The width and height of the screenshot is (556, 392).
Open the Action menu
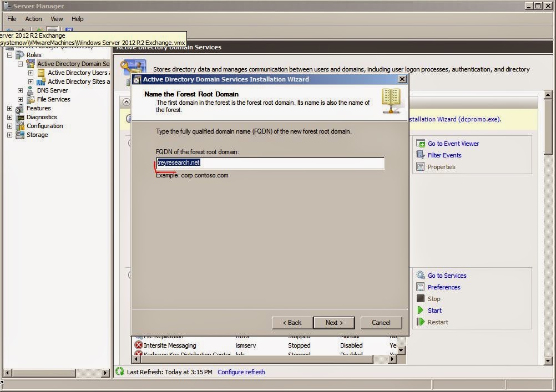[33, 19]
